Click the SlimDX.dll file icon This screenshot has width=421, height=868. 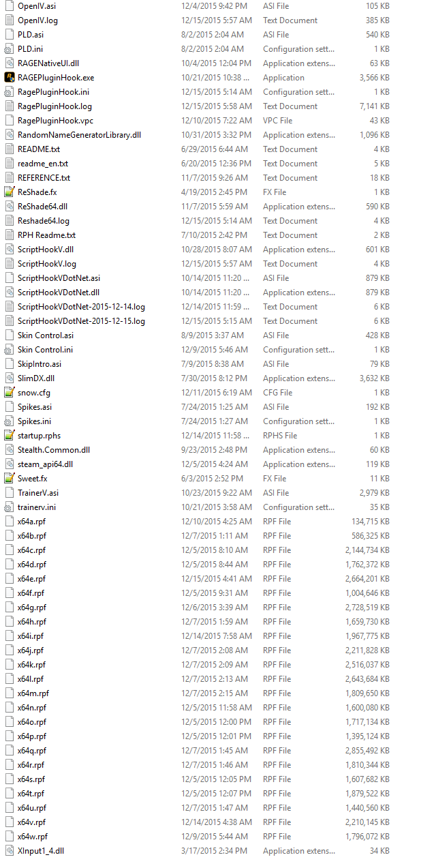[10, 378]
